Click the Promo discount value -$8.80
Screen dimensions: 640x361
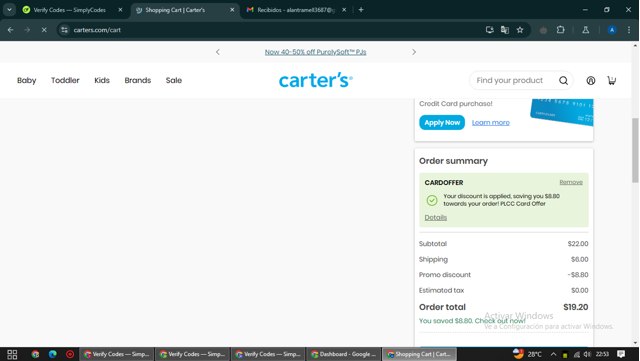pos(578,275)
